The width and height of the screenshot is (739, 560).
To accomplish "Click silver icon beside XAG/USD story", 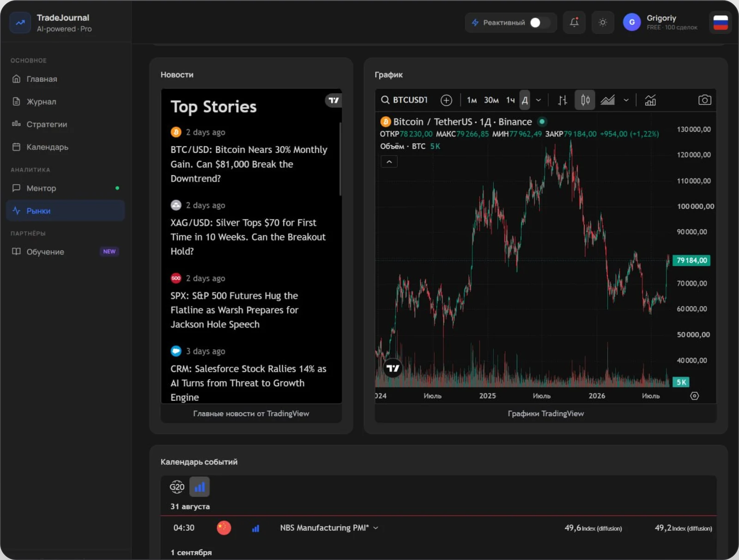I will pos(176,205).
